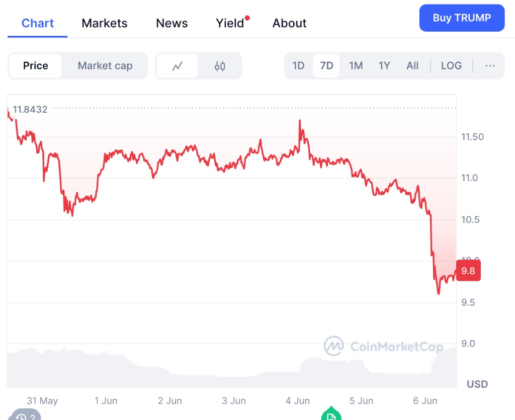Select the Price toggle option
The height and width of the screenshot is (420, 515).
pos(36,66)
